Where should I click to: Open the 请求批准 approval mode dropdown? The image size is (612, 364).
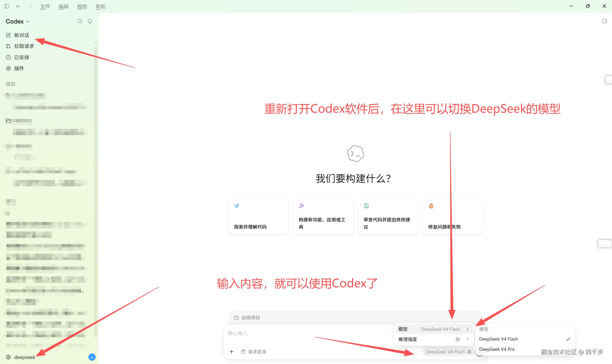(254, 352)
